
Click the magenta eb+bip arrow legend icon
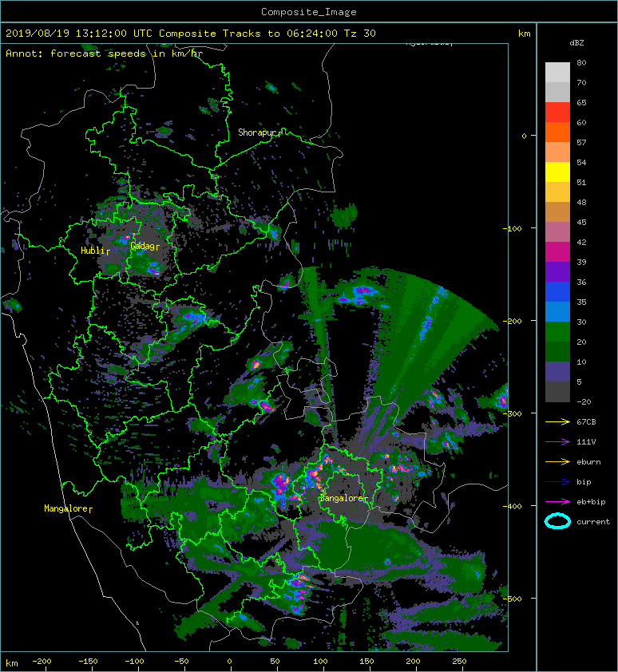[x=557, y=501]
